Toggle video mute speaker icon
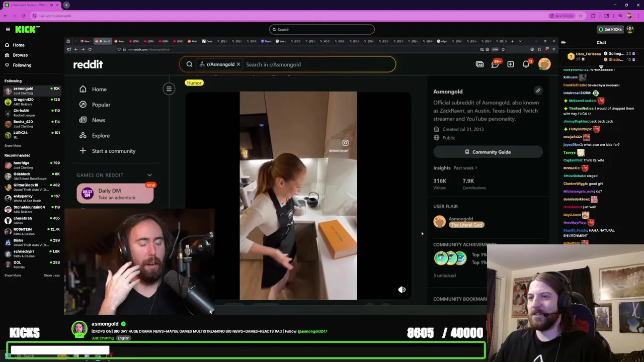 [x=402, y=290]
